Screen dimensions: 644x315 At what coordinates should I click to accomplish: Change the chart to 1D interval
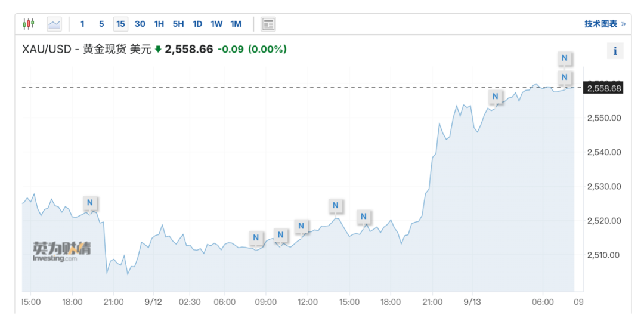[197, 24]
